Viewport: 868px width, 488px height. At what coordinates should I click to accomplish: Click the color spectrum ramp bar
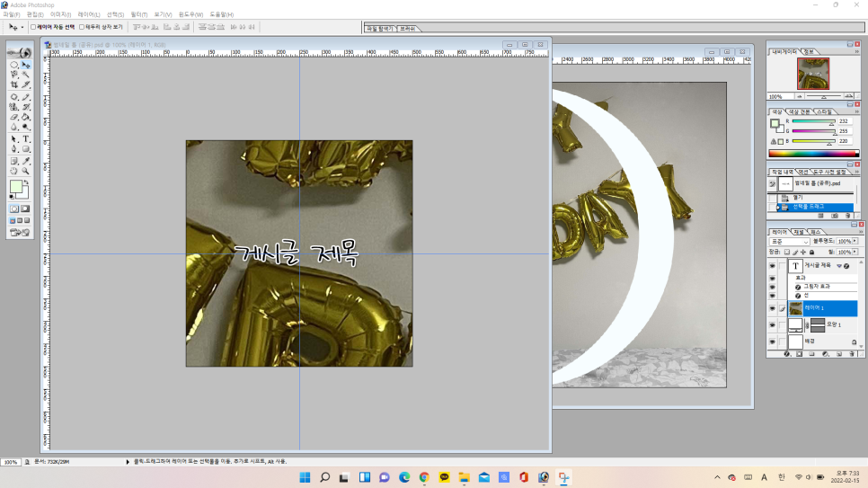[813, 154]
